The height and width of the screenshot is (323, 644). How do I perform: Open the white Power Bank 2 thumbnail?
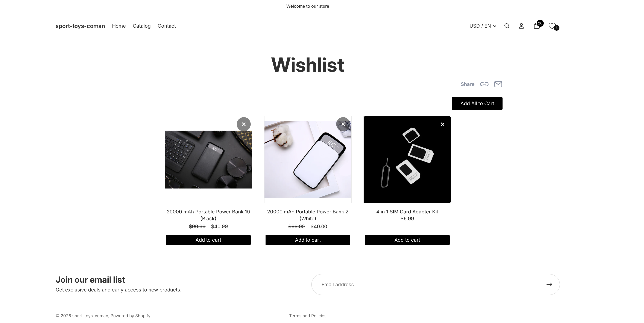[308, 160]
